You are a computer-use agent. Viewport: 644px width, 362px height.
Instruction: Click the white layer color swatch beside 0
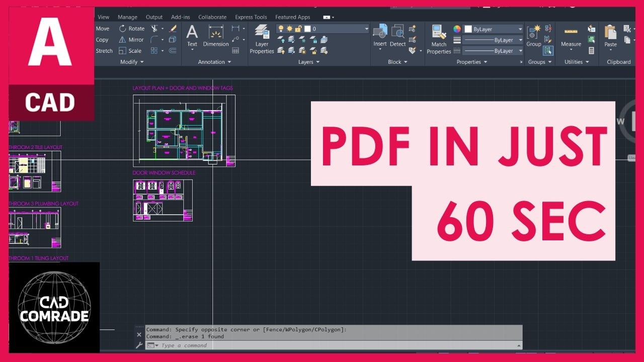click(307, 29)
